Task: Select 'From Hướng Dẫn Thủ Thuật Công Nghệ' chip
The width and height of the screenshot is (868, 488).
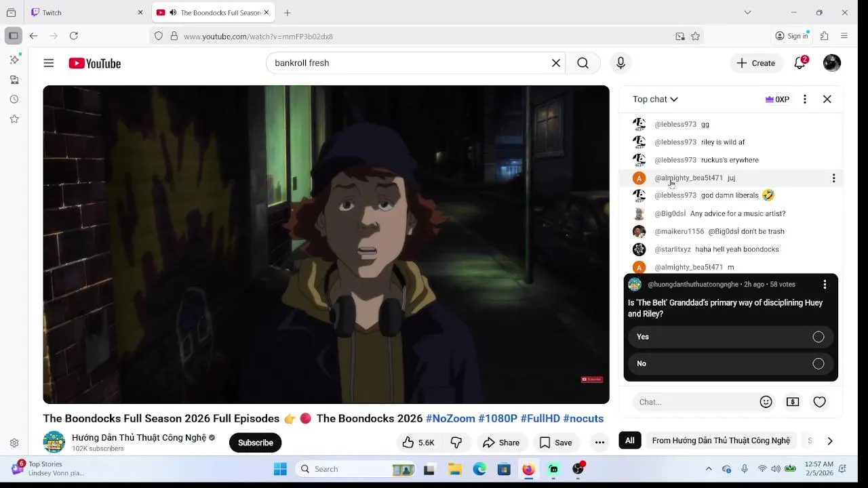Action: click(721, 441)
